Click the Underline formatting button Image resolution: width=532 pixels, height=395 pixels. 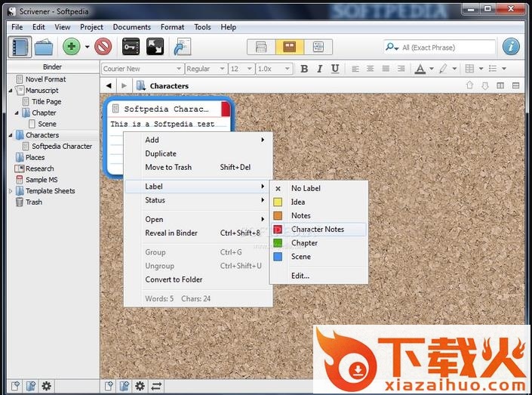[335, 69]
